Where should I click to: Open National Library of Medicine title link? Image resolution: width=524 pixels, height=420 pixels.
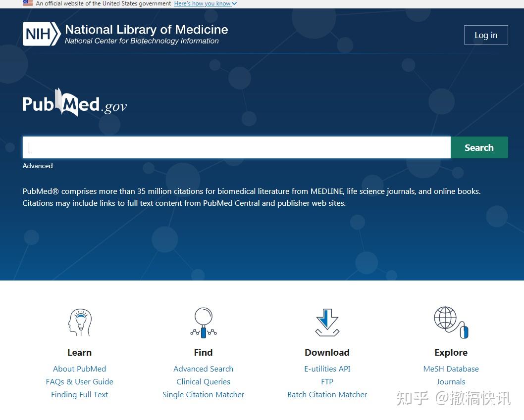pyautogui.click(x=147, y=29)
